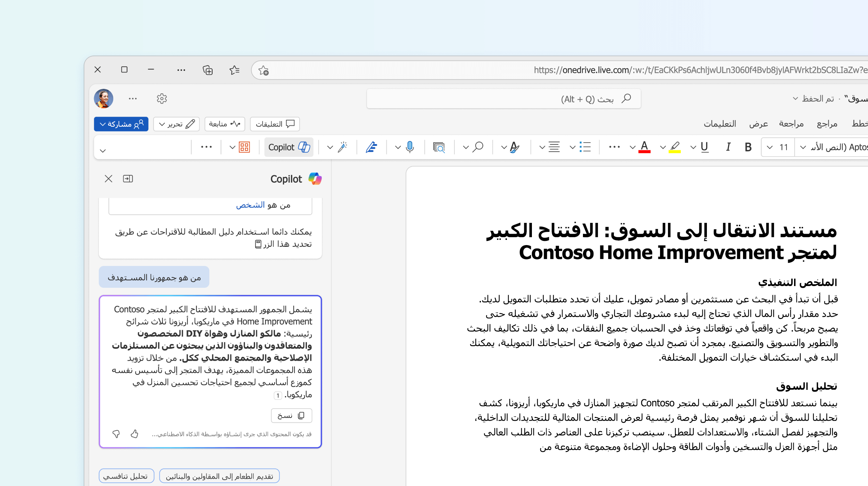
Task: Open the browser settings and more ellipsis
Action: click(x=181, y=70)
